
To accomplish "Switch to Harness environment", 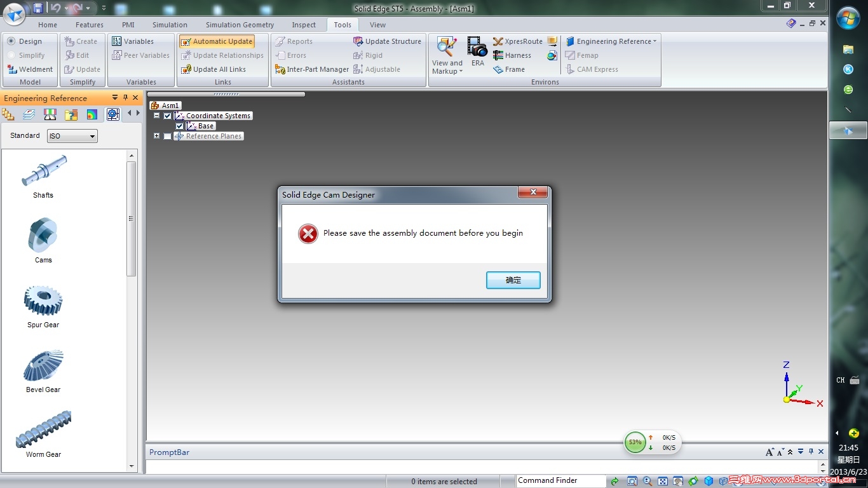I will (512, 55).
